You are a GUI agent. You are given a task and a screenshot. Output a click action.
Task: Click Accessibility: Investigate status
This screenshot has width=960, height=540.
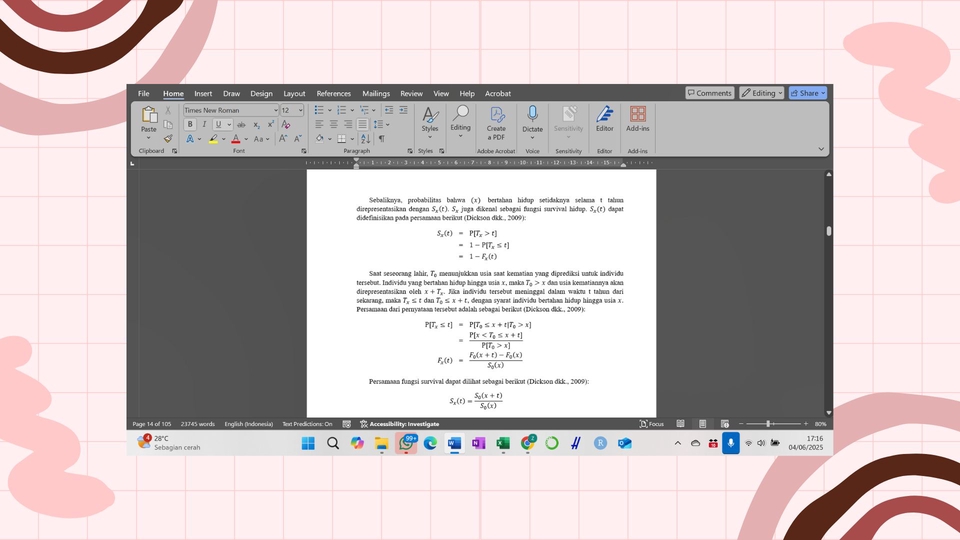click(x=399, y=424)
